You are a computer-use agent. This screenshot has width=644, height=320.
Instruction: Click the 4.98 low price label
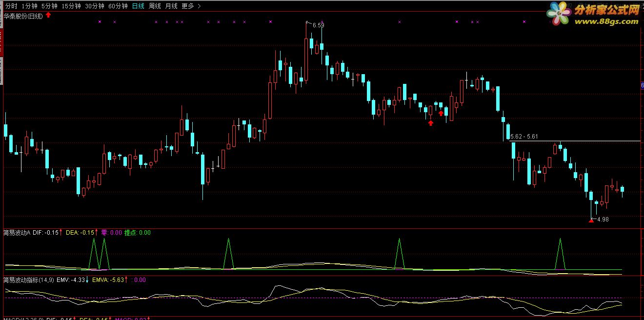coord(603,220)
